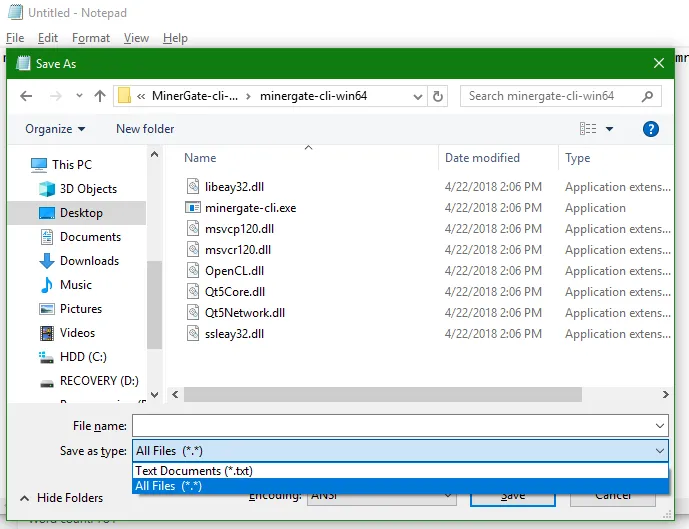Choose Text Documents (*.txt) option
The width and height of the screenshot is (689, 529).
click(400, 471)
